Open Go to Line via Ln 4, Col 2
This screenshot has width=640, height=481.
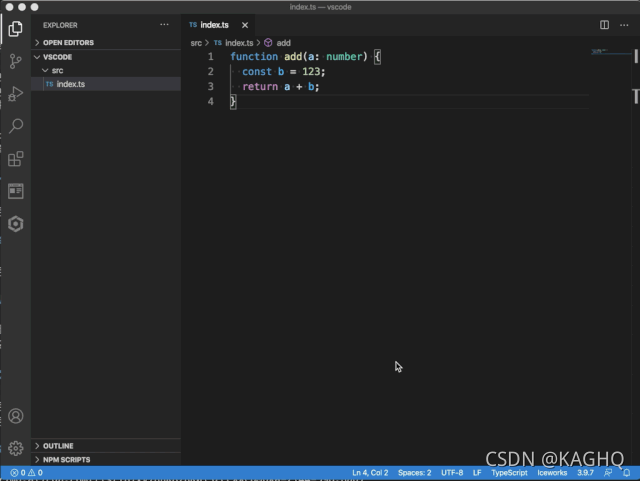pos(370,473)
